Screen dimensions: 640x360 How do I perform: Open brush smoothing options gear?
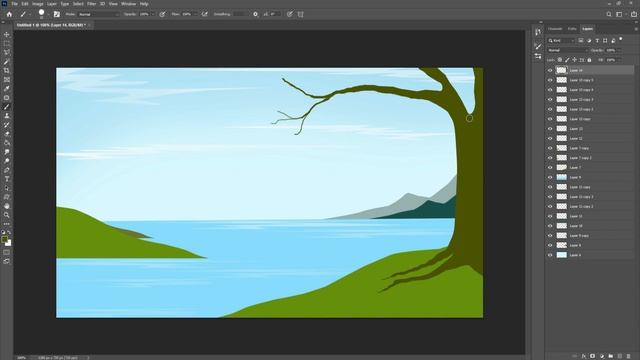click(x=256, y=14)
